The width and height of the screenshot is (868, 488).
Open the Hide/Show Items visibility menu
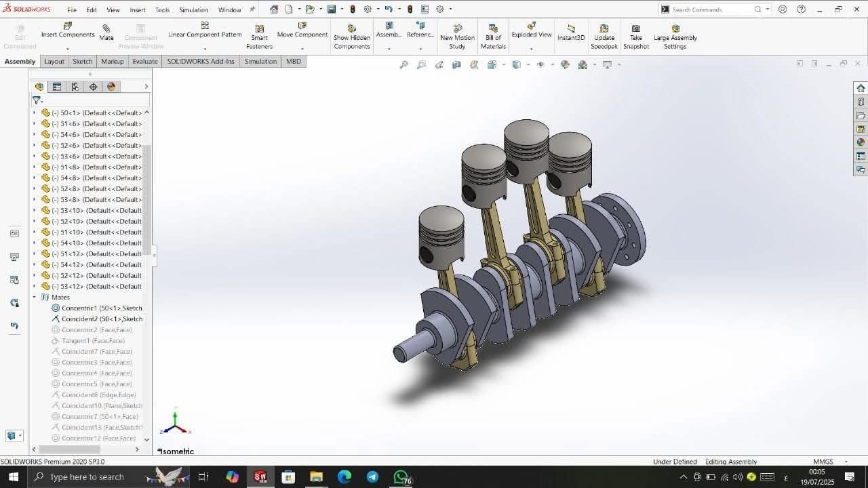540,64
